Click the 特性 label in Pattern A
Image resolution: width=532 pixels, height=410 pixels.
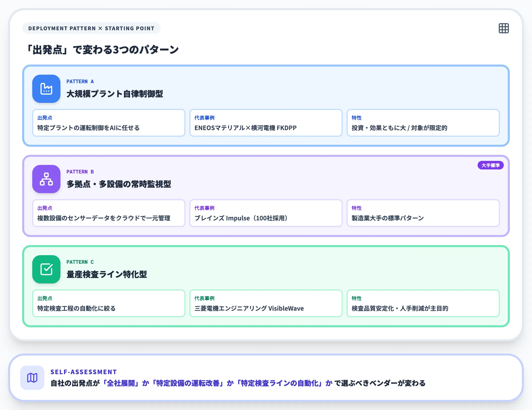coord(357,118)
